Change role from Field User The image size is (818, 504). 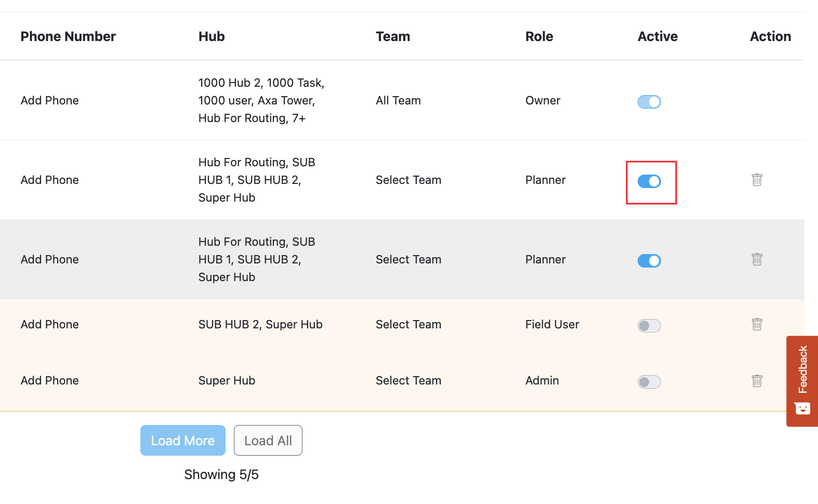pyautogui.click(x=552, y=325)
